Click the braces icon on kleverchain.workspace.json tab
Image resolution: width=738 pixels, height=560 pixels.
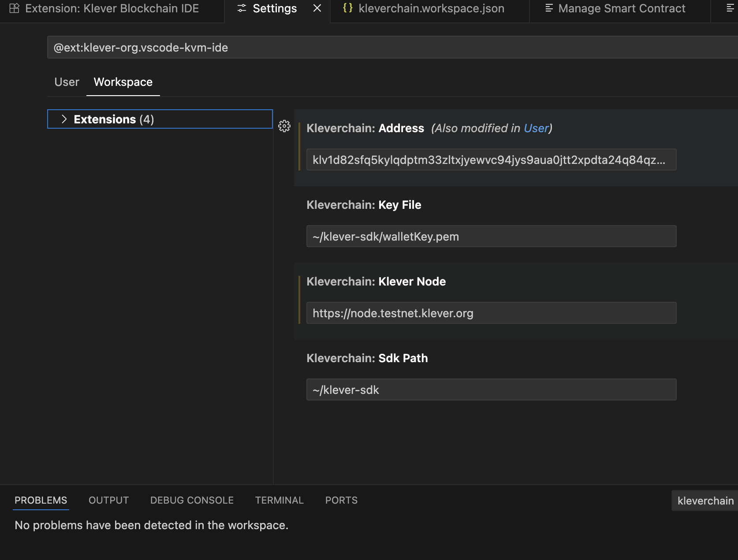pos(347,8)
